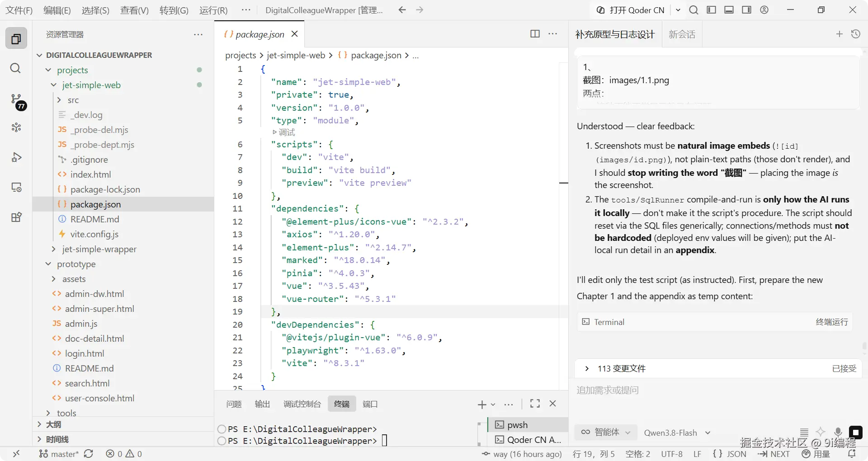Open the title bar search icon

click(693, 10)
